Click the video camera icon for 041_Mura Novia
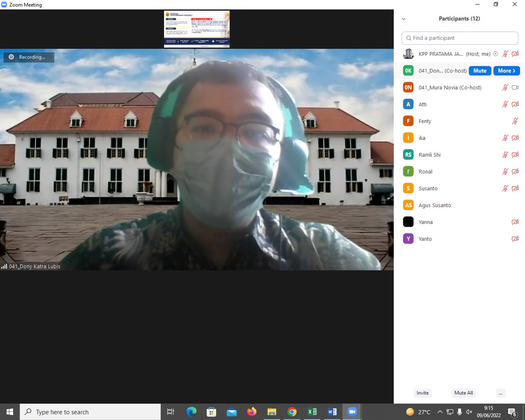 point(515,87)
